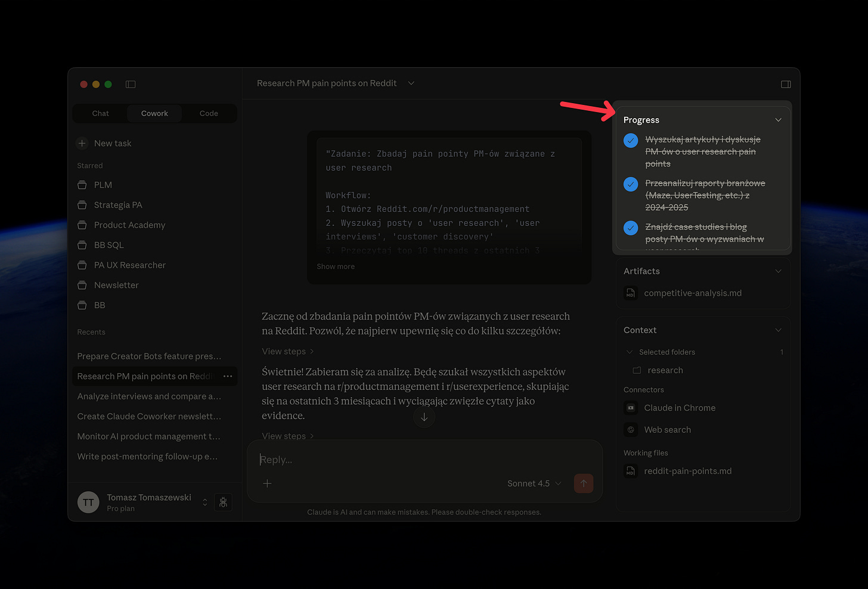This screenshot has height=589, width=868.
Task: Open Monitor AI product management recent task
Action: click(149, 436)
